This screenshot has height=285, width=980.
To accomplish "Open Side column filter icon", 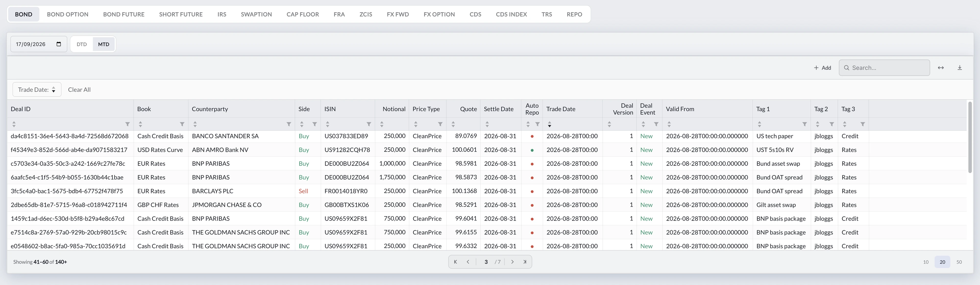I will (x=315, y=124).
